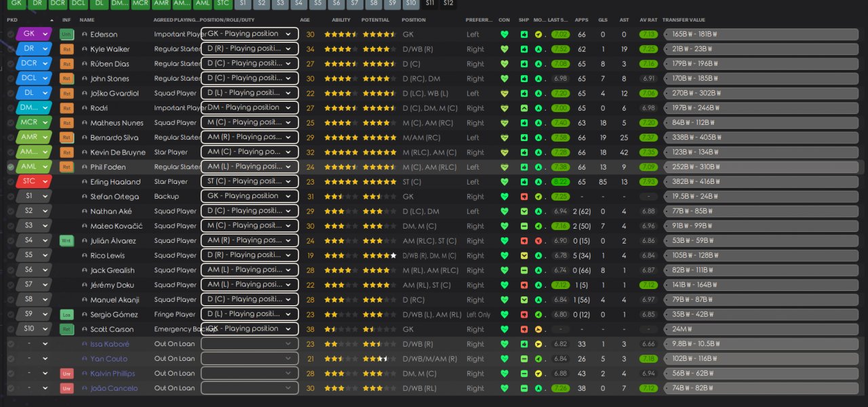868x407 pixels.
Task: Click profile icon beside Jack Grealish
Action: coord(85,271)
